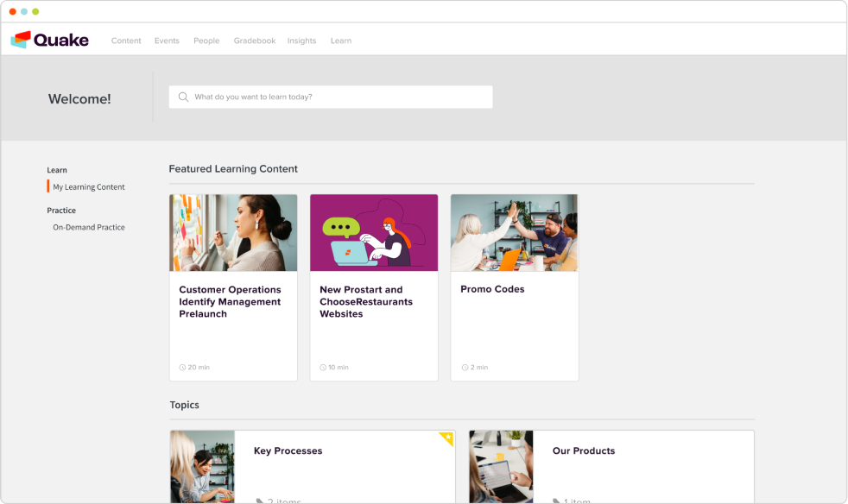Click the Our Products topic image
This screenshot has height=504, width=848.
click(501, 467)
